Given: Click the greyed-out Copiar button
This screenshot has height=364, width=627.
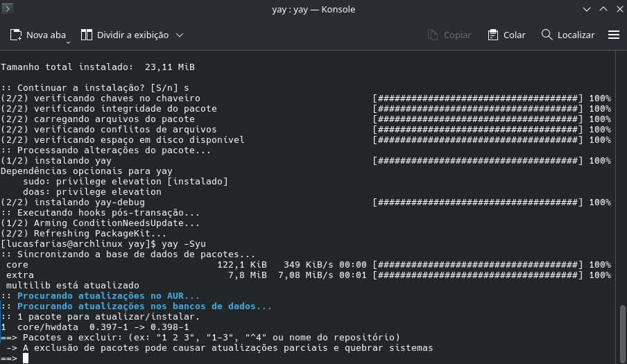Looking at the screenshot, I should (x=449, y=35).
